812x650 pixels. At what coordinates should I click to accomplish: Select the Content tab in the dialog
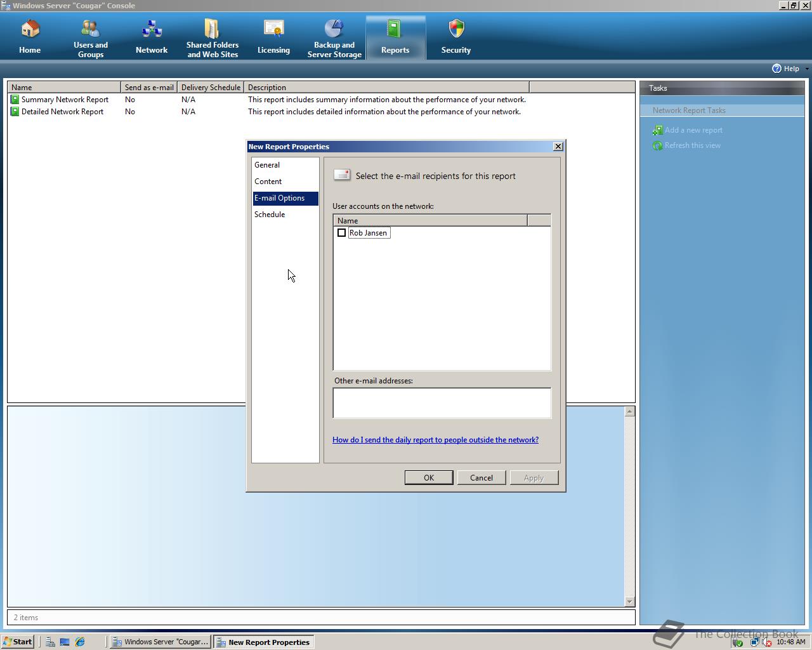tap(285, 182)
